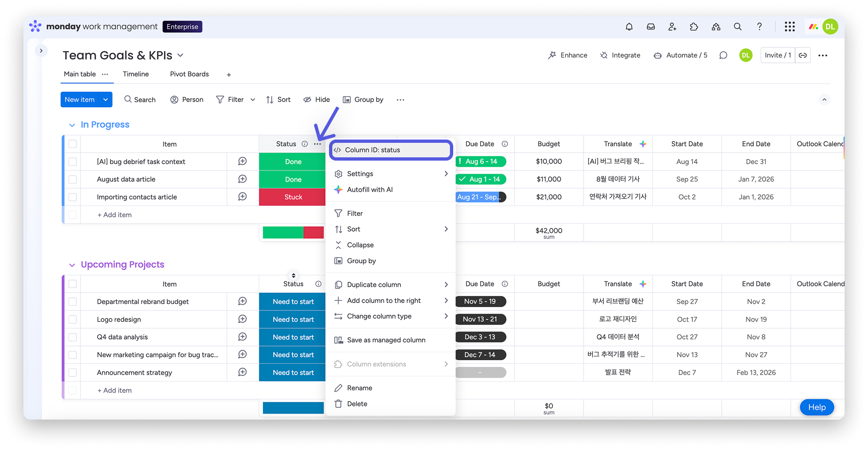Open updates for Departmental rebrand budget
The image size is (868, 450).
[242, 301]
